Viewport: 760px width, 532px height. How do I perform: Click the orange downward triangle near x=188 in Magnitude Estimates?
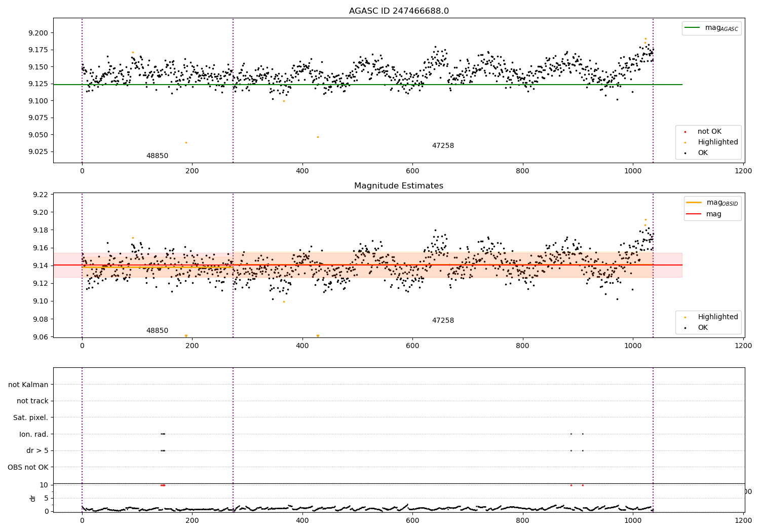pos(186,336)
